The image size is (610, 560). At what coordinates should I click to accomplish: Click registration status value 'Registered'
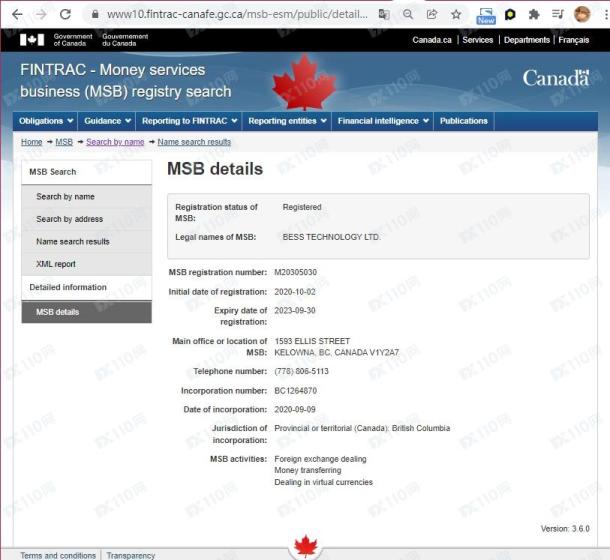(302, 207)
